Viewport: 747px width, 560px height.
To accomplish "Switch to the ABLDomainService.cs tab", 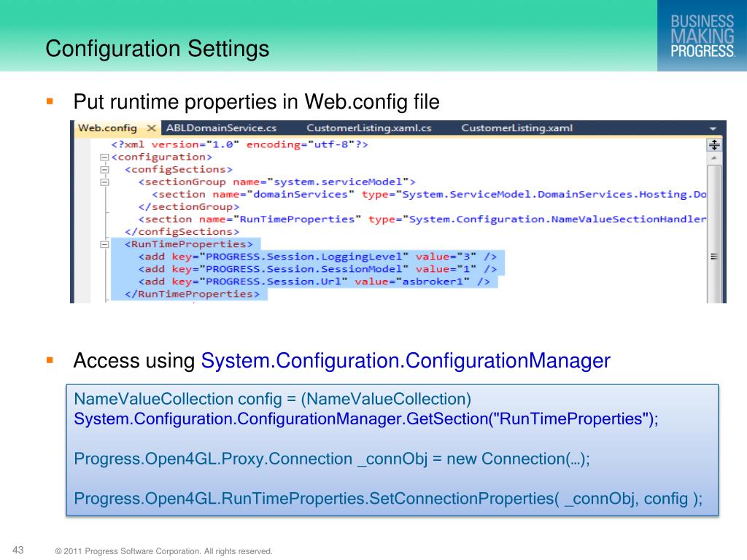I will pos(221,128).
